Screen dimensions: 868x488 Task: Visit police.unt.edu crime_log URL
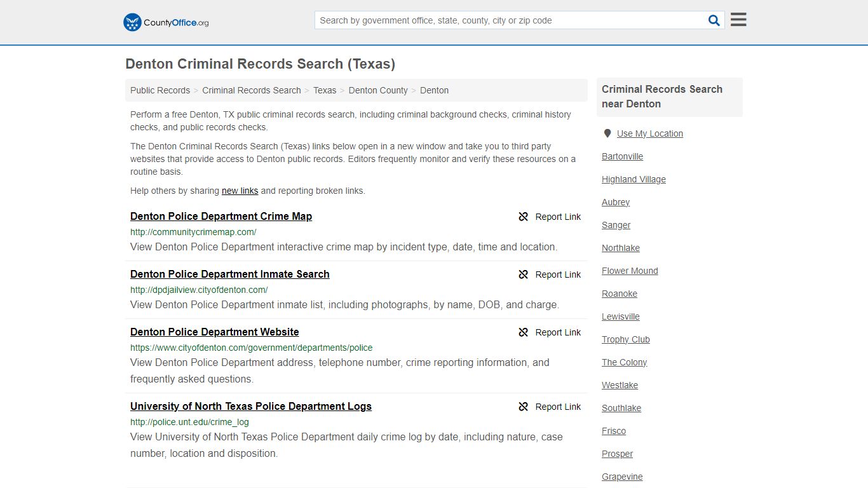click(189, 422)
